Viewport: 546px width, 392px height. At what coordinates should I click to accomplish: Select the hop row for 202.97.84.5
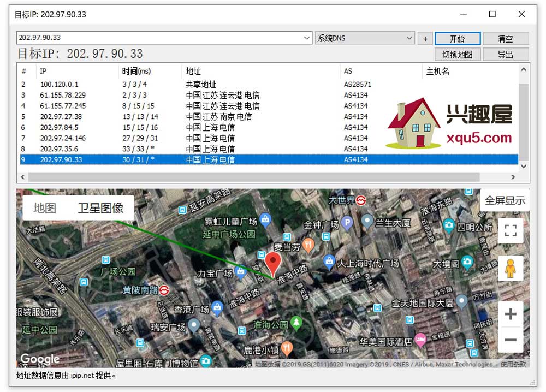[x=269, y=127]
